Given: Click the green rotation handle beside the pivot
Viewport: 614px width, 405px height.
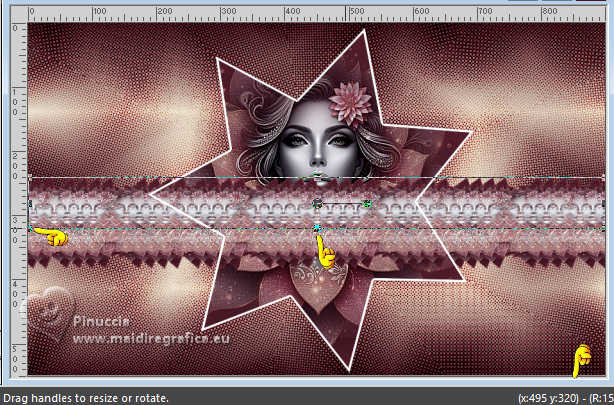Looking at the screenshot, I should 367,203.
